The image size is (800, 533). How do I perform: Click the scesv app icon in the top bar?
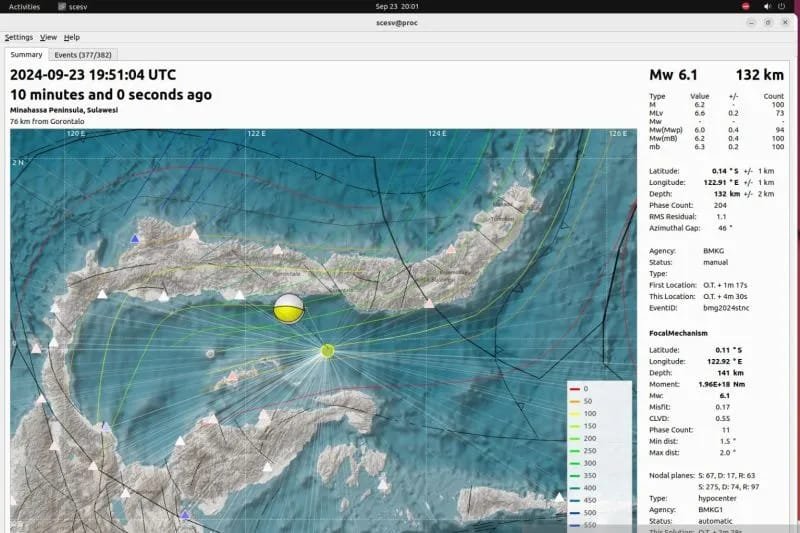[72, 6]
